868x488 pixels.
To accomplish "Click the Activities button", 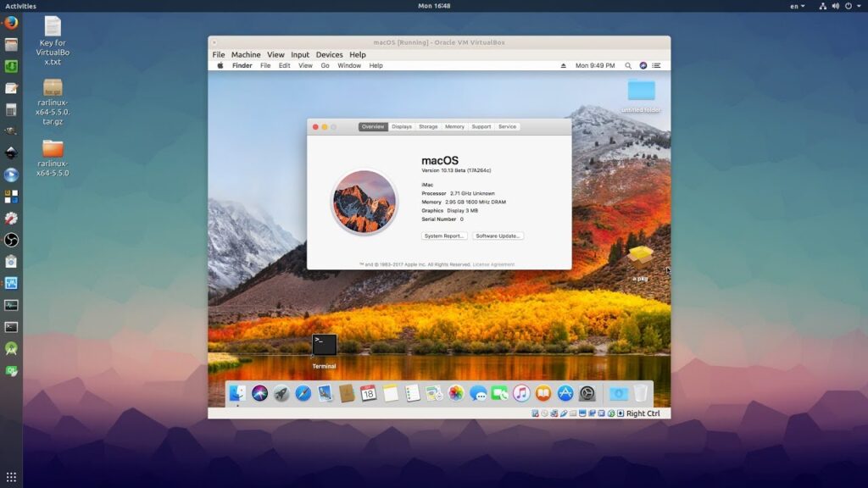I will click(x=20, y=6).
